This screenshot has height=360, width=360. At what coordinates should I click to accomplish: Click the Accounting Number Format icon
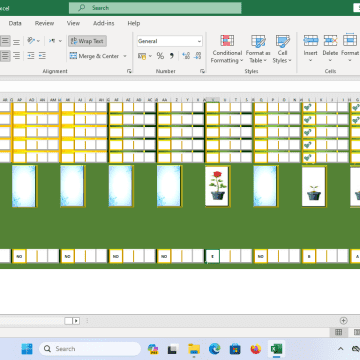point(142,56)
